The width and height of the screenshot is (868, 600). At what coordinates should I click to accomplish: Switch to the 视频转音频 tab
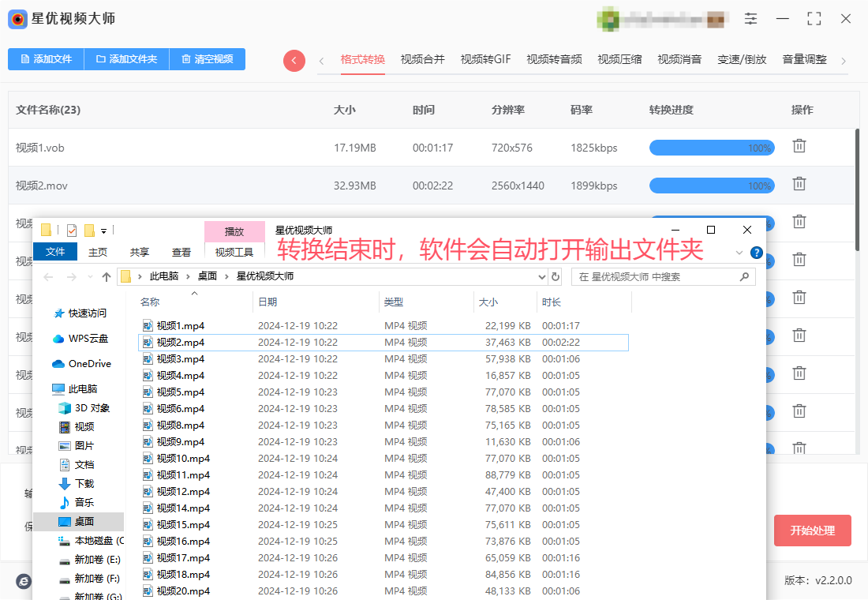coord(554,59)
